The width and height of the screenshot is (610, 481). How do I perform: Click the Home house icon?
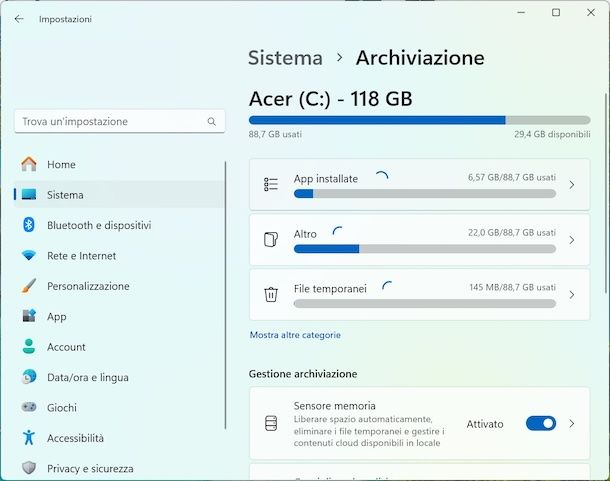[x=29, y=164]
